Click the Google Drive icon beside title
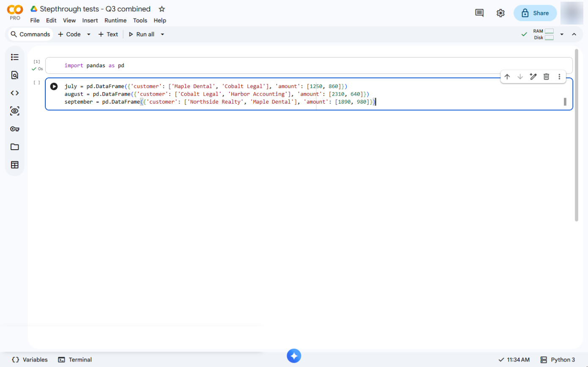This screenshot has width=588, height=367. [34, 9]
